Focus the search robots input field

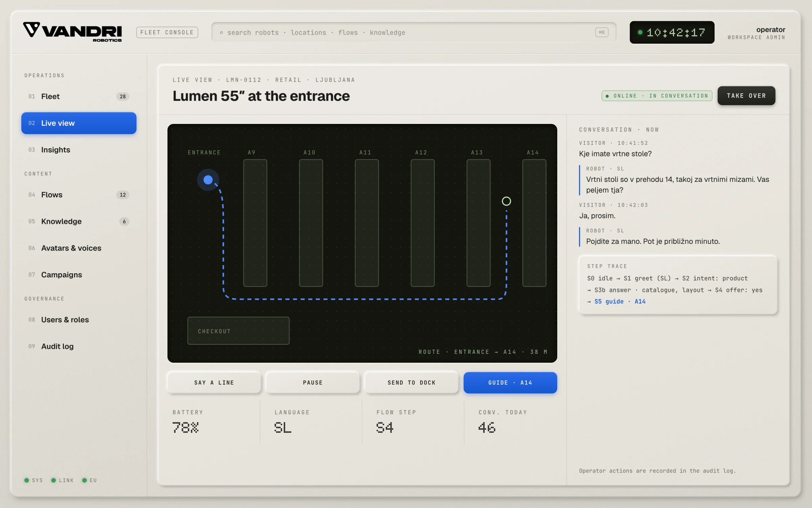tap(414, 33)
